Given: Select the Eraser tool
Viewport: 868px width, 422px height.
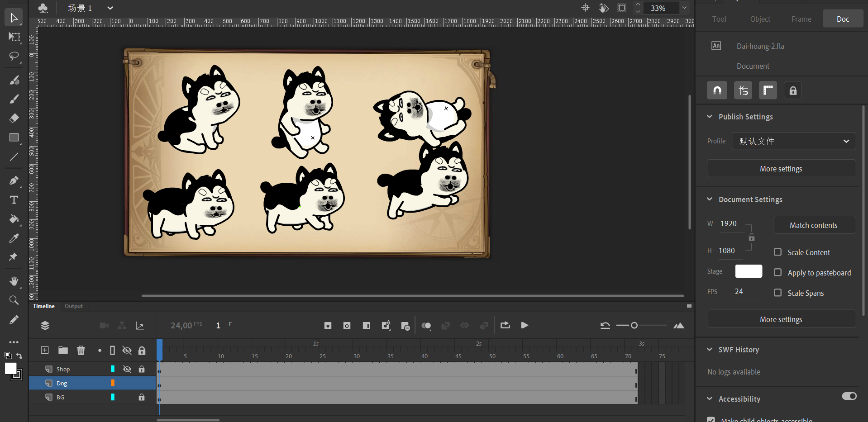Looking at the screenshot, I should [14, 118].
